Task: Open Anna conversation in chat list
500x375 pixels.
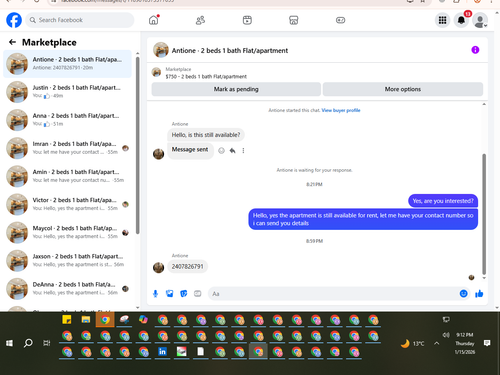Action: pos(68,120)
